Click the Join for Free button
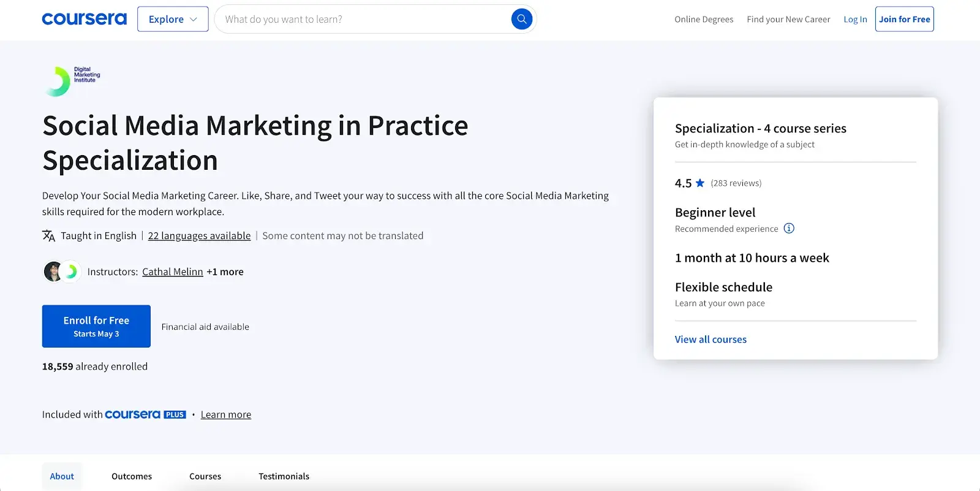Screen dimensions: 980x491 pyautogui.click(x=904, y=19)
